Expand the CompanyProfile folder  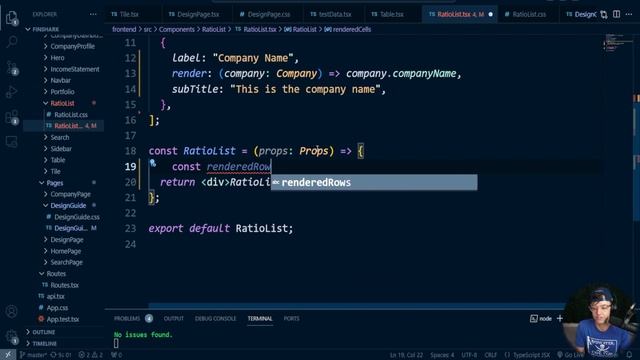72,47
